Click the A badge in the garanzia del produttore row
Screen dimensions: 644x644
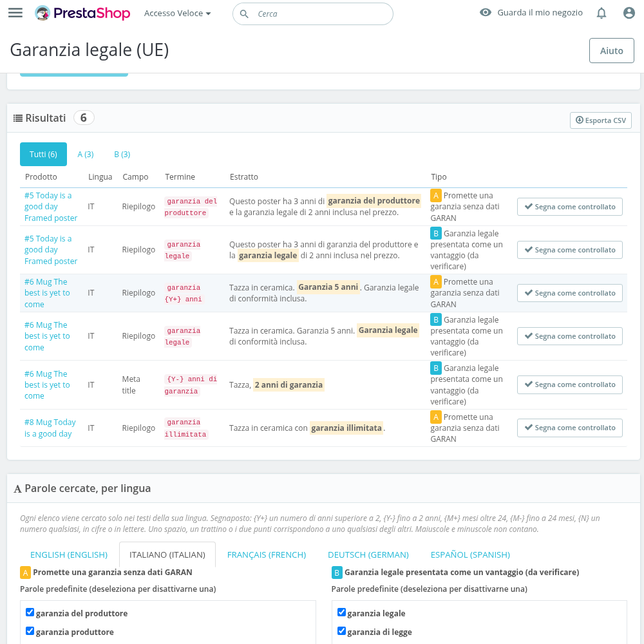click(x=436, y=195)
